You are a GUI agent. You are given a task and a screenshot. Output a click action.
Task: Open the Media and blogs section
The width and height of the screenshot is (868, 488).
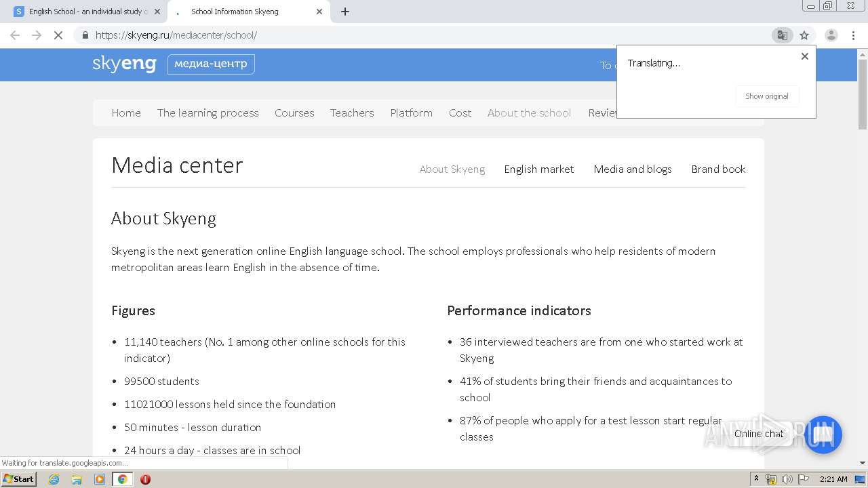pyautogui.click(x=633, y=169)
